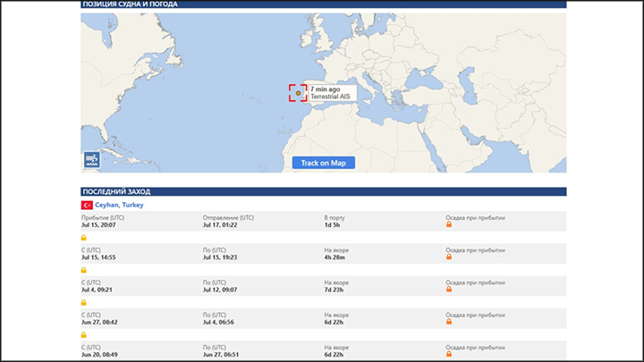Image resolution: width=644 pixels, height=362 pixels.
Task: Select anchor start 'Jul 4, 09:21'
Action: (97, 290)
